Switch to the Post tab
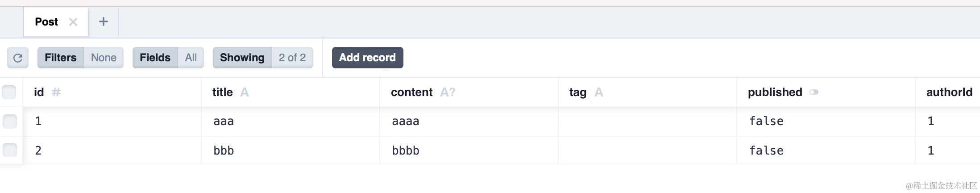Image resolution: width=980 pixels, height=193 pixels. (x=46, y=22)
